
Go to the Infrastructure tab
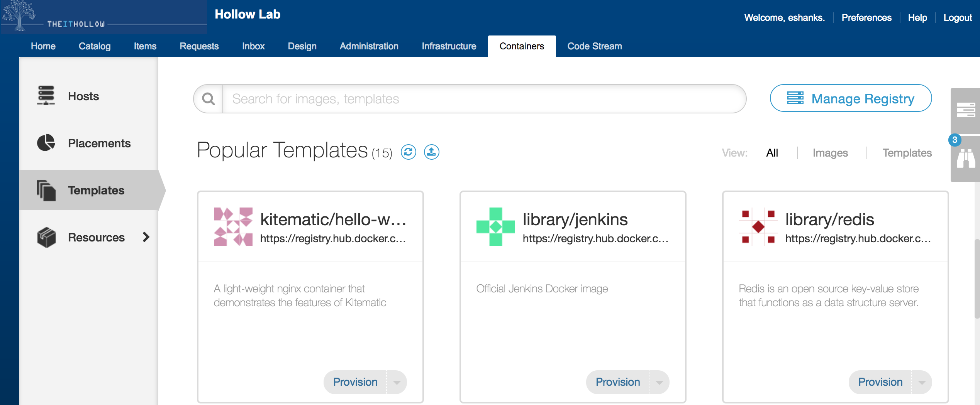449,46
